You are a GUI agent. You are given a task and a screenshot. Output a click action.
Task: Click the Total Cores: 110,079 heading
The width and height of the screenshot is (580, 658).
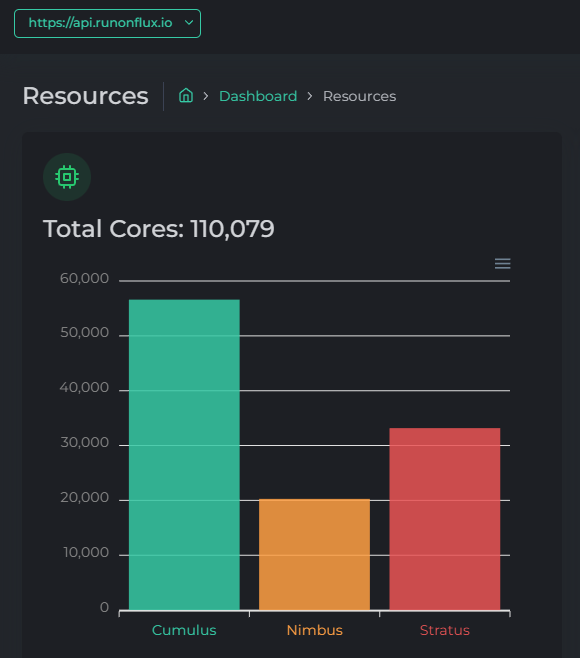pos(159,229)
